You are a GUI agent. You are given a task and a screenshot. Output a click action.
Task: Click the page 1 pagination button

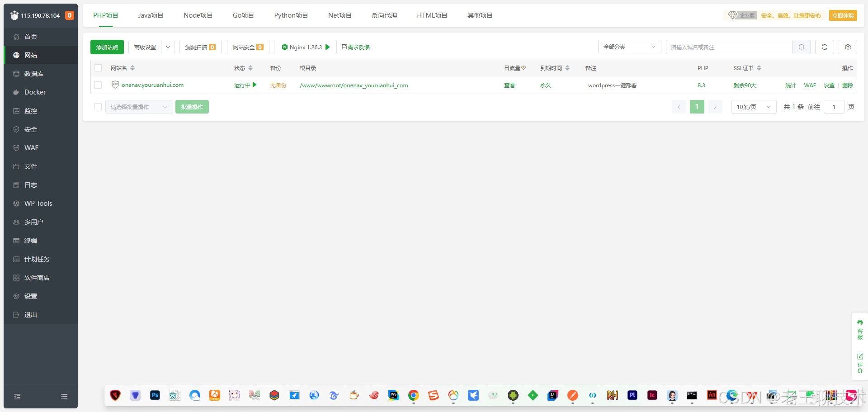click(x=697, y=107)
